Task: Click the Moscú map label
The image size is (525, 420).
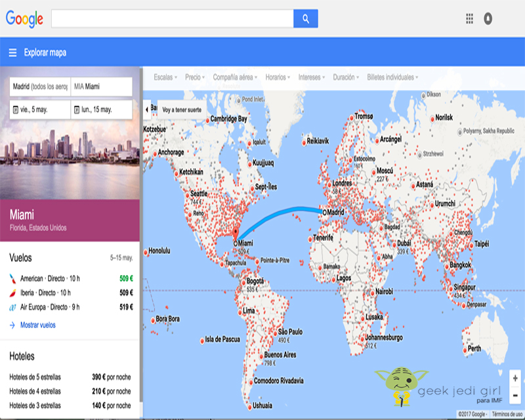Action: [x=385, y=171]
